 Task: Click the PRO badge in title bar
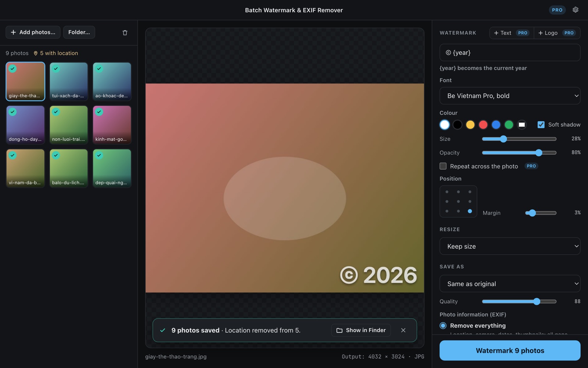click(x=557, y=10)
